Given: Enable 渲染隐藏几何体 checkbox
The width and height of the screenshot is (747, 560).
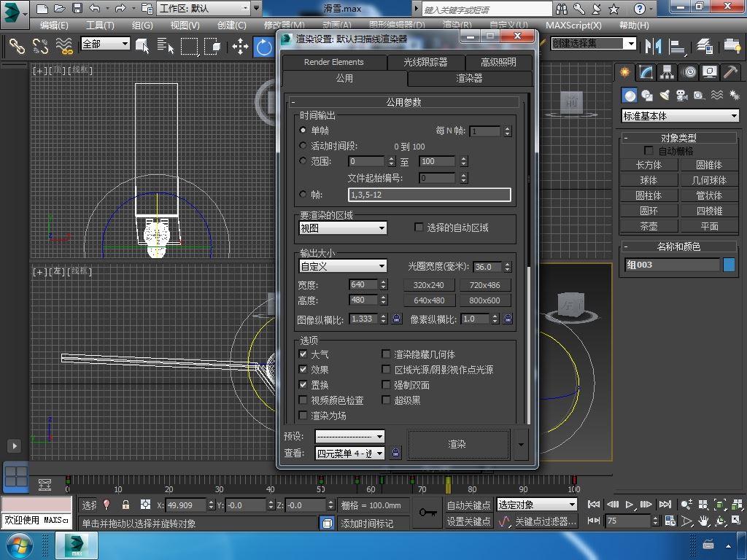Looking at the screenshot, I should click(386, 354).
